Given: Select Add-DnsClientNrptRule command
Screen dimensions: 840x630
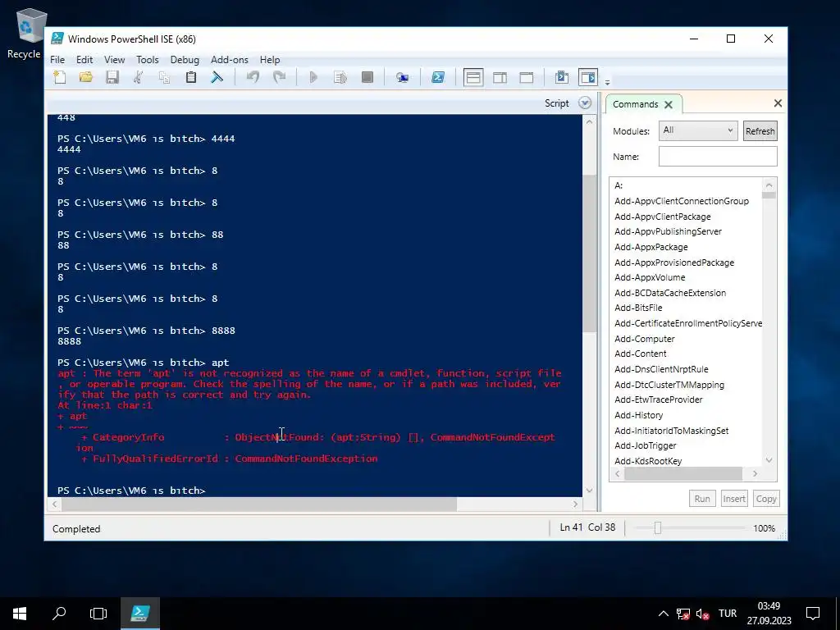Looking at the screenshot, I should point(661,370).
